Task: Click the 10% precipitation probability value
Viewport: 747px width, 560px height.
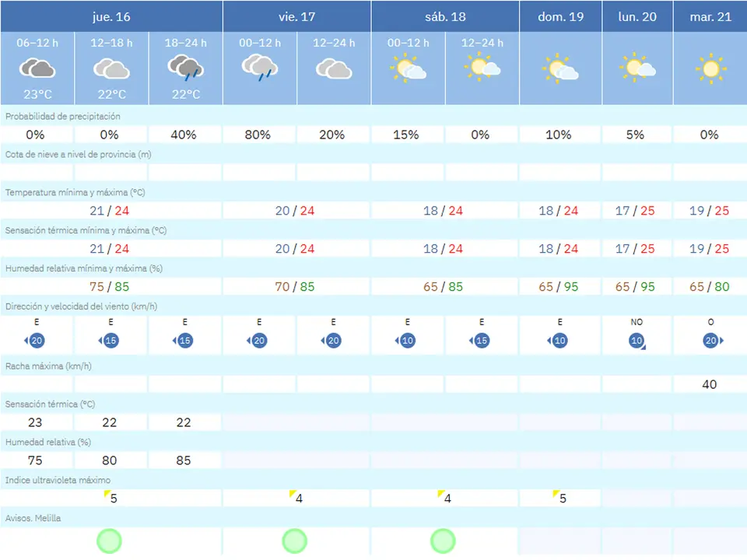Action: pos(559,135)
